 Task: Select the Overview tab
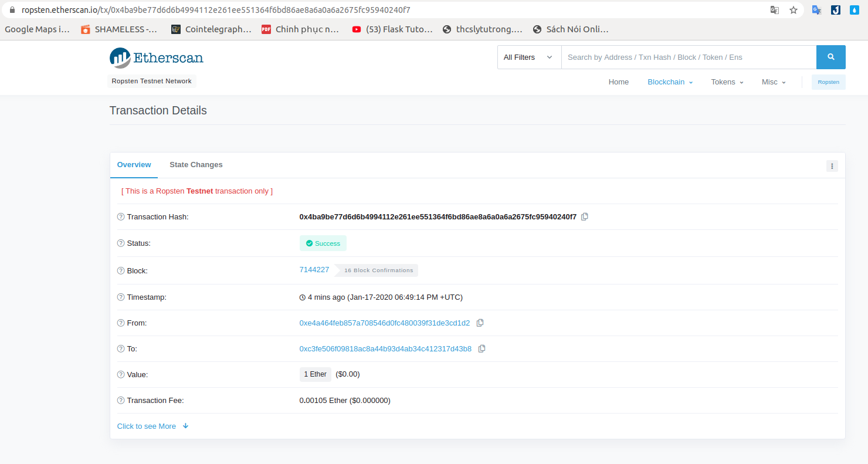pos(134,165)
